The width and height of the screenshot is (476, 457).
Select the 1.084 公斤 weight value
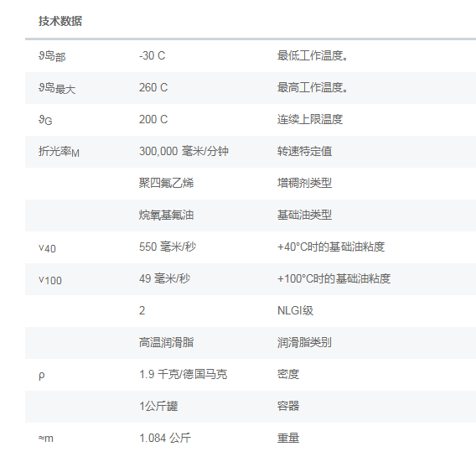pyautogui.click(x=165, y=439)
